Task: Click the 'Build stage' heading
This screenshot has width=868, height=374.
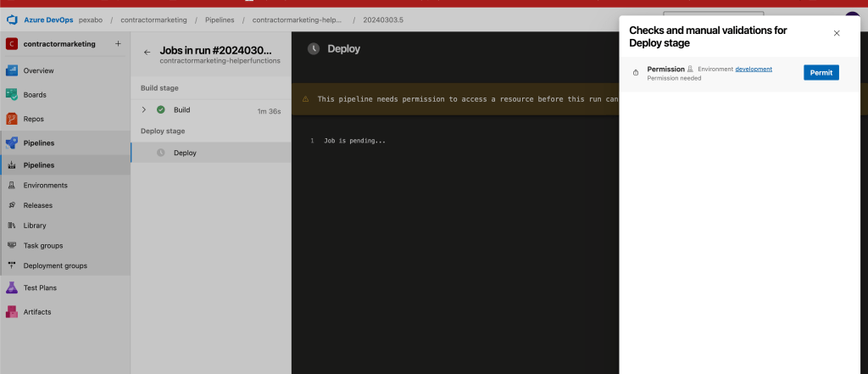Action: (159, 88)
